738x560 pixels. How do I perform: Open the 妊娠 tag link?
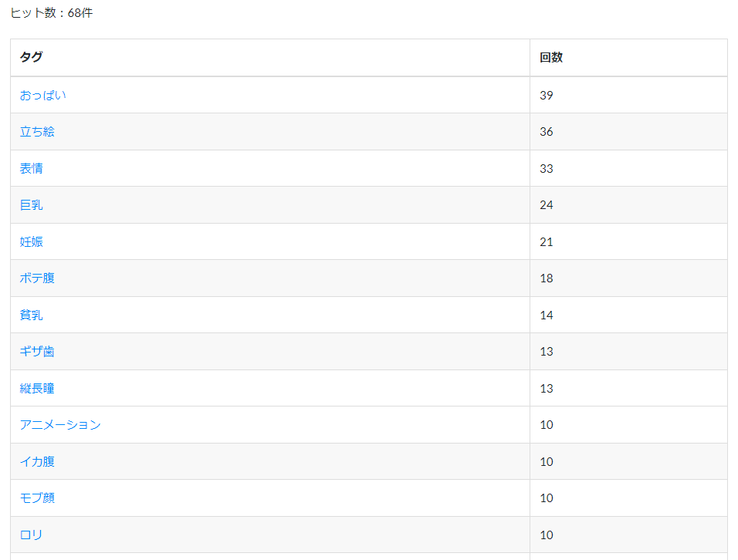32,241
